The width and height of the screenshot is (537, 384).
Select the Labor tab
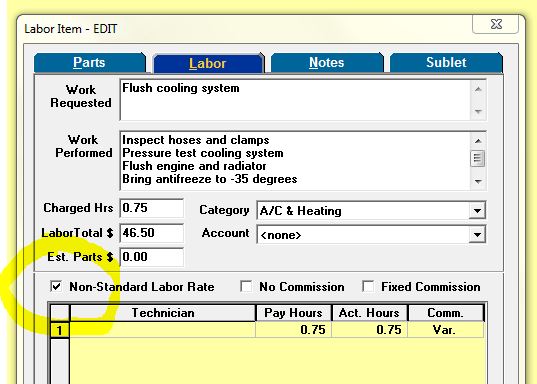pyautogui.click(x=209, y=63)
